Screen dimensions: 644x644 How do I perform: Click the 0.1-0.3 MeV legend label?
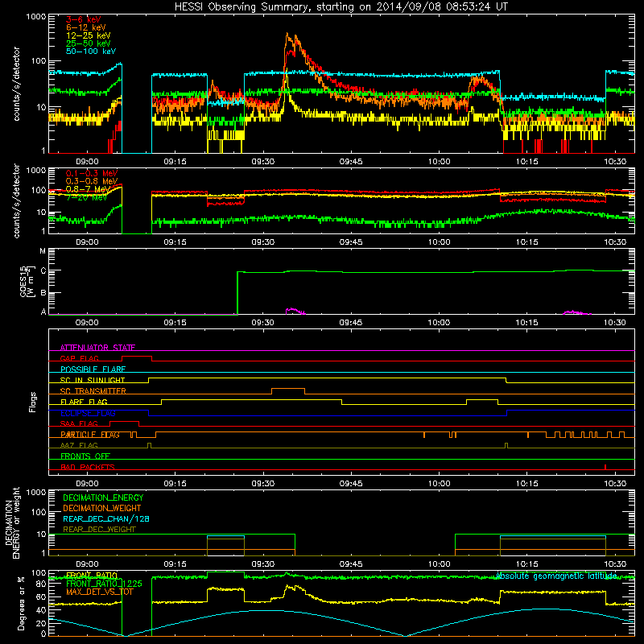[92, 174]
